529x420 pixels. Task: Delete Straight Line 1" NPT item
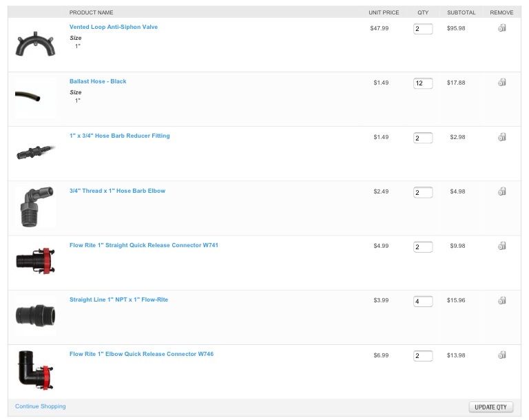(x=501, y=300)
